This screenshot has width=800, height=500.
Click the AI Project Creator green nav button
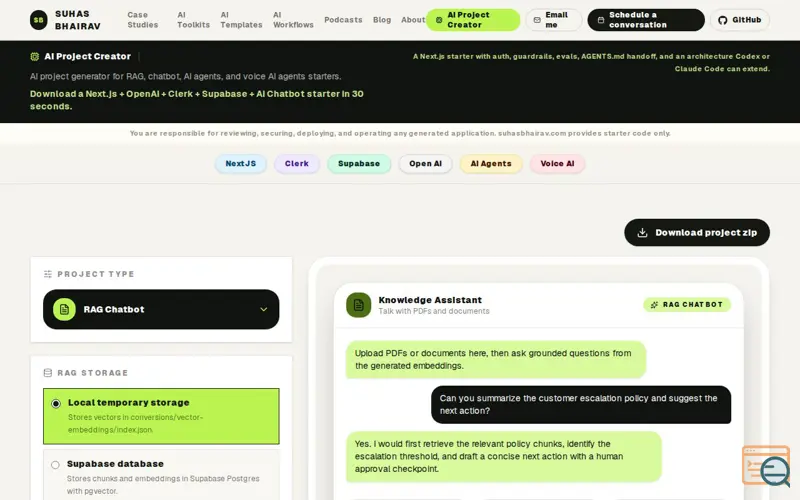click(x=473, y=20)
